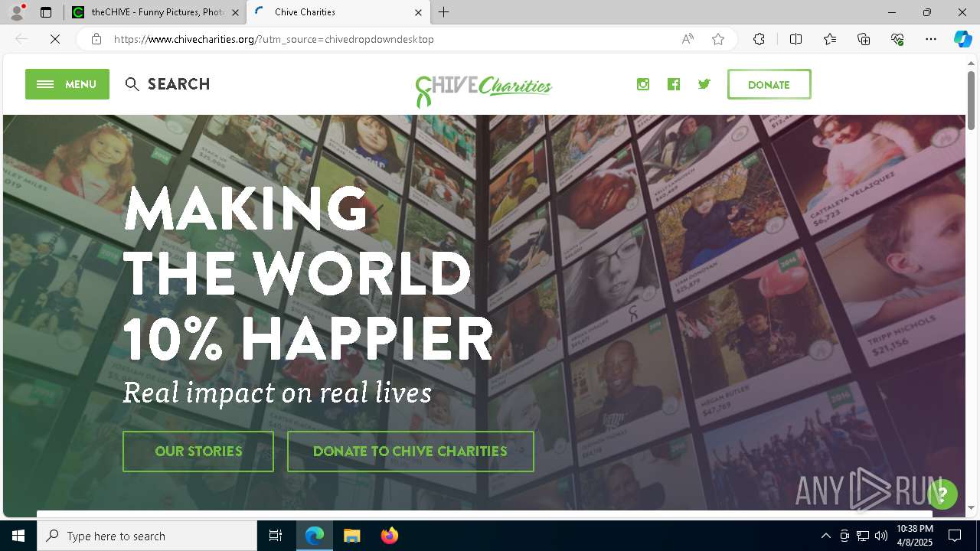Click the OUR STORIES button
The height and width of the screenshot is (551, 980).
coord(198,452)
